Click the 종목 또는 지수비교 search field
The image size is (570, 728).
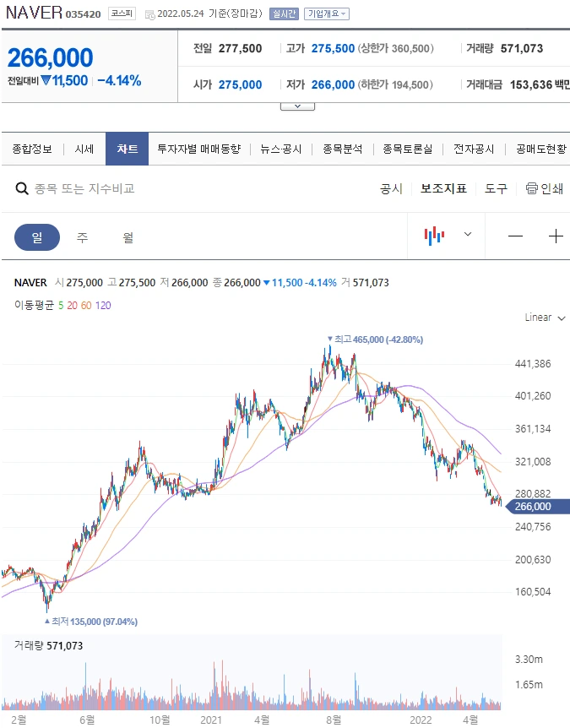tap(84, 188)
